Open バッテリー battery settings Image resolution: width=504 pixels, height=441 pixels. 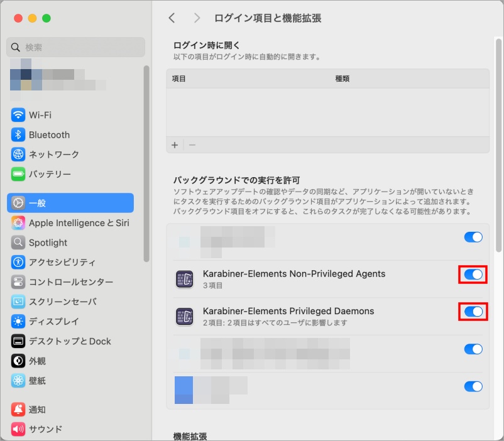tap(18, 174)
